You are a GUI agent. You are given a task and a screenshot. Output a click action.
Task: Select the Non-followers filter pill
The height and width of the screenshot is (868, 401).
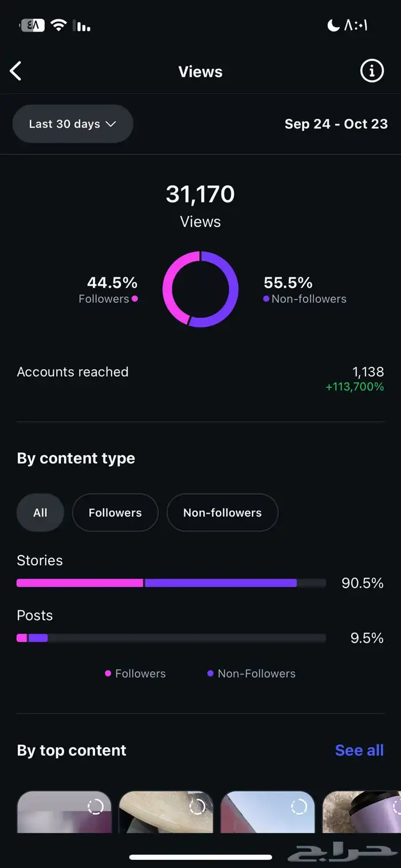(x=222, y=513)
